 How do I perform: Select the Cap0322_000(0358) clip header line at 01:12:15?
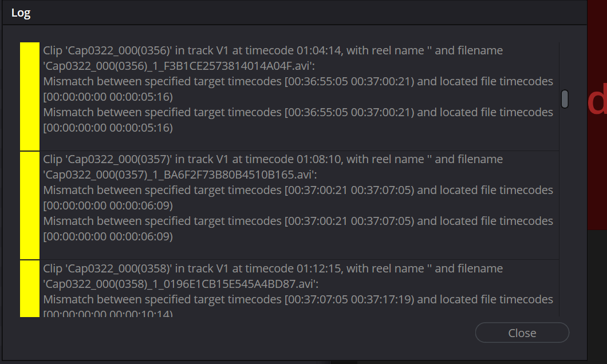(x=273, y=268)
